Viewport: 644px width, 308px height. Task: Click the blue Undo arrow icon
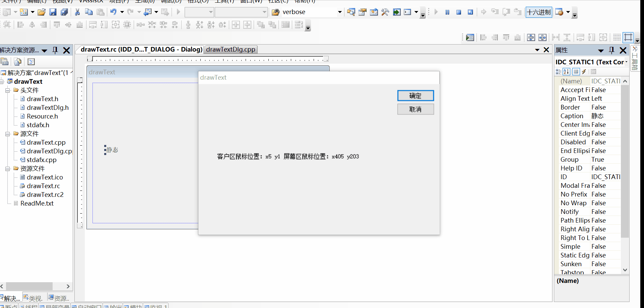[x=113, y=12]
